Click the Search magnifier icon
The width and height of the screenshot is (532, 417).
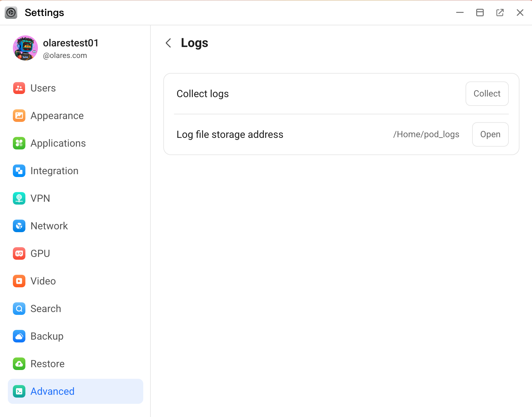point(19,309)
